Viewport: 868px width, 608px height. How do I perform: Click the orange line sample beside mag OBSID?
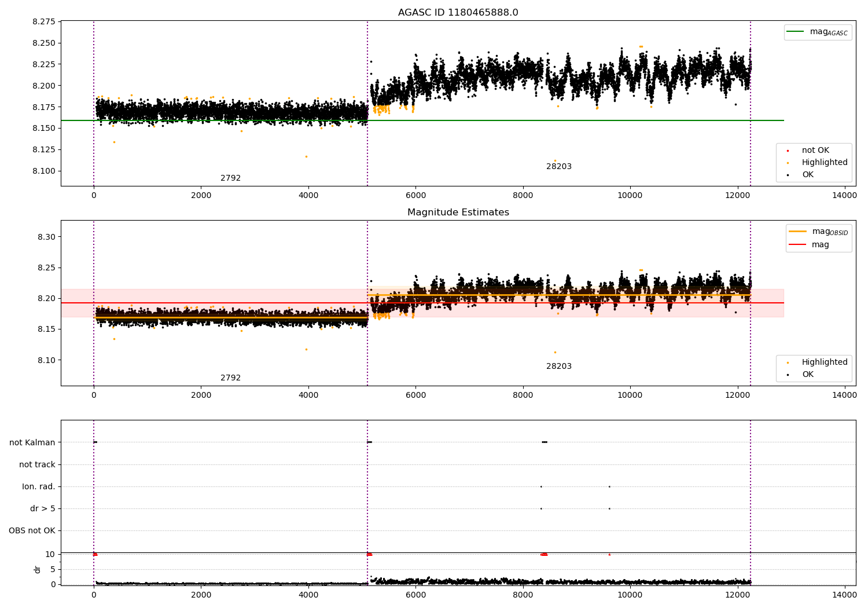tap(797, 232)
